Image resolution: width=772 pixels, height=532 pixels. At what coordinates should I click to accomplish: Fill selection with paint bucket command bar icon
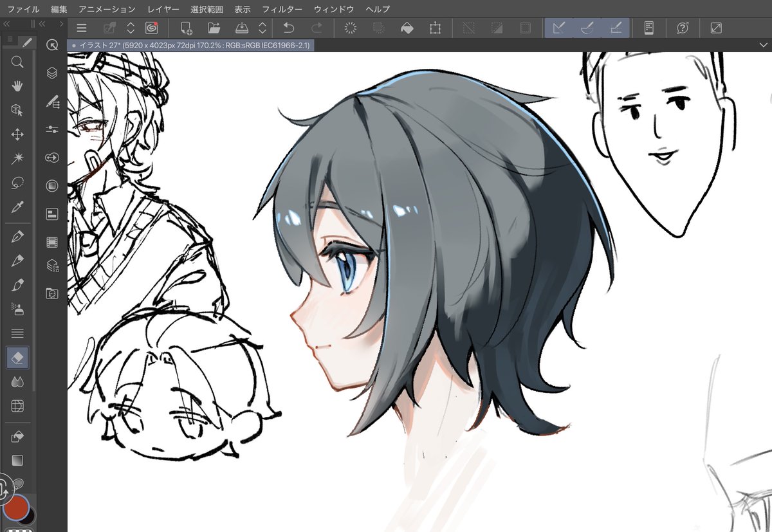pos(407,28)
